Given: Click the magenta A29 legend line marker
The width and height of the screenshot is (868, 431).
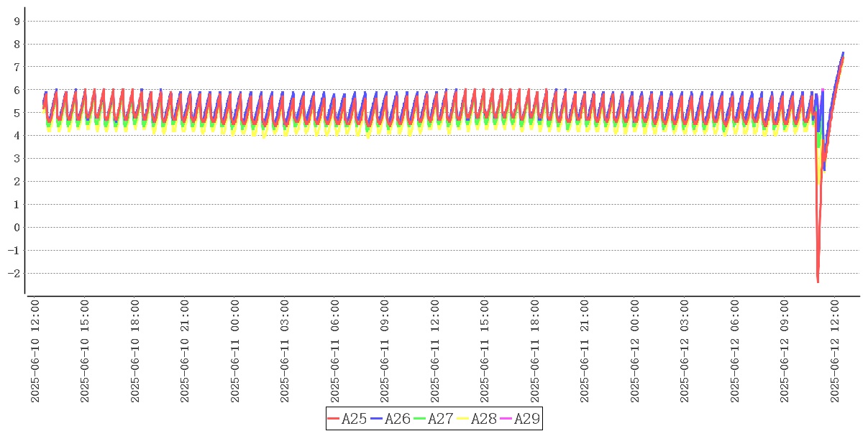Looking at the screenshot, I should click(x=506, y=419).
